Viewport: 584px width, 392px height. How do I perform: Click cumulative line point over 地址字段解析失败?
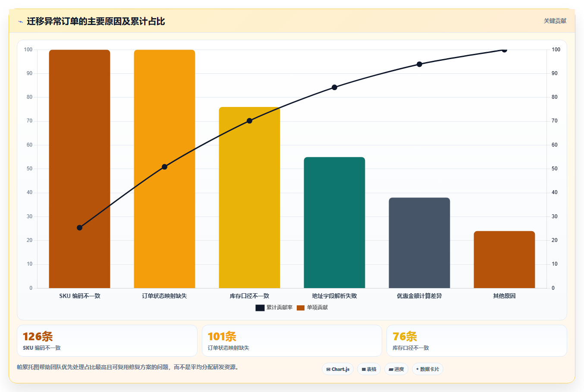[x=334, y=88]
